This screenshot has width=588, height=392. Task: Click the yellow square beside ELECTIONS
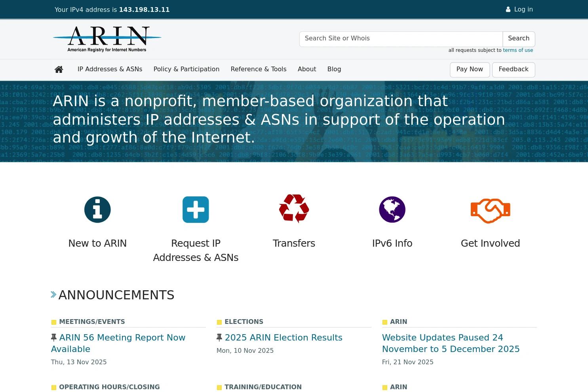pyautogui.click(x=219, y=322)
